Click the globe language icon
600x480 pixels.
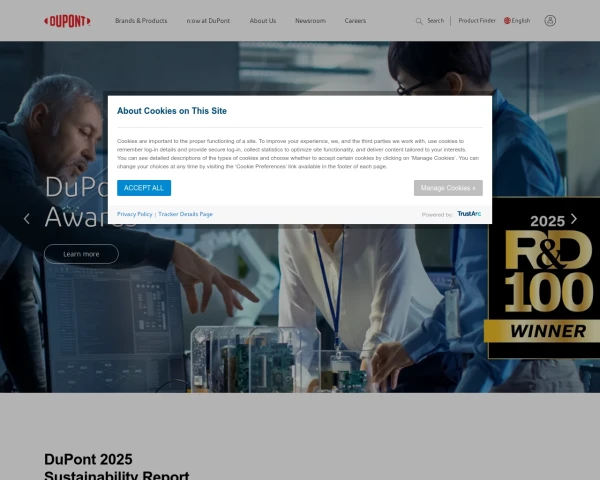pyautogui.click(x=507, y=20)
